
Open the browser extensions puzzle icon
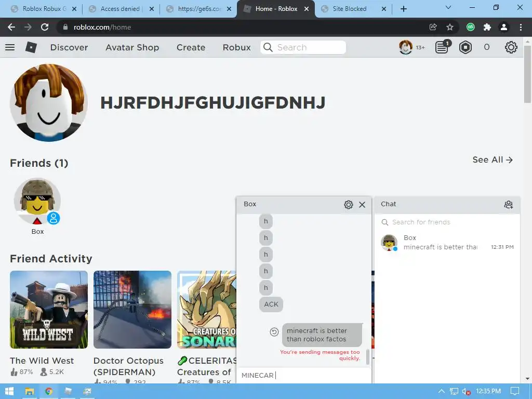point(487,27)
